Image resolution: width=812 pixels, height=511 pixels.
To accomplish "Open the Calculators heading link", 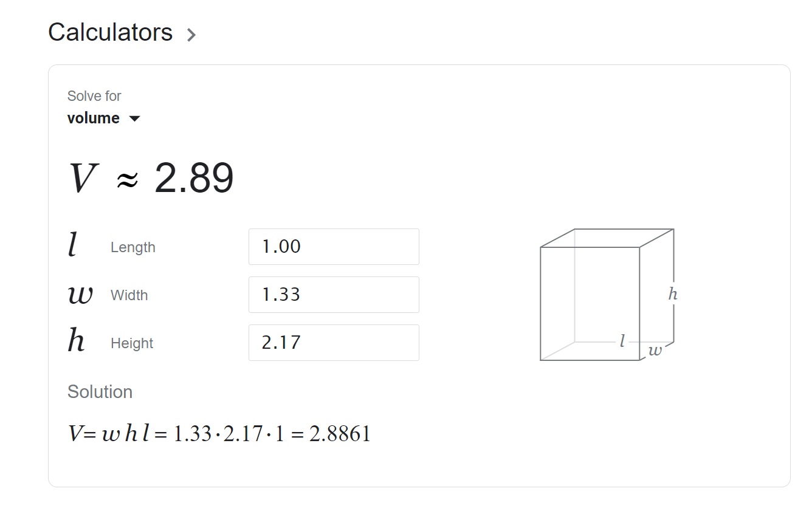I will (110, 32).
